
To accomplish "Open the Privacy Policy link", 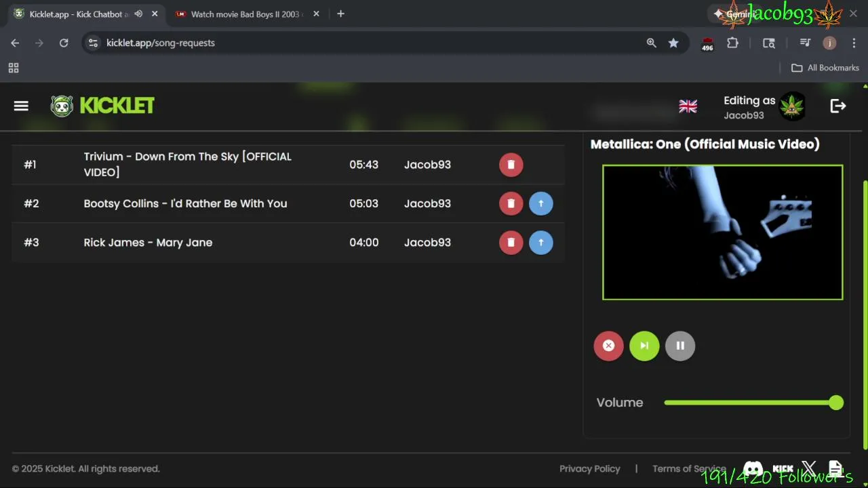I will (x=590, y=468).
